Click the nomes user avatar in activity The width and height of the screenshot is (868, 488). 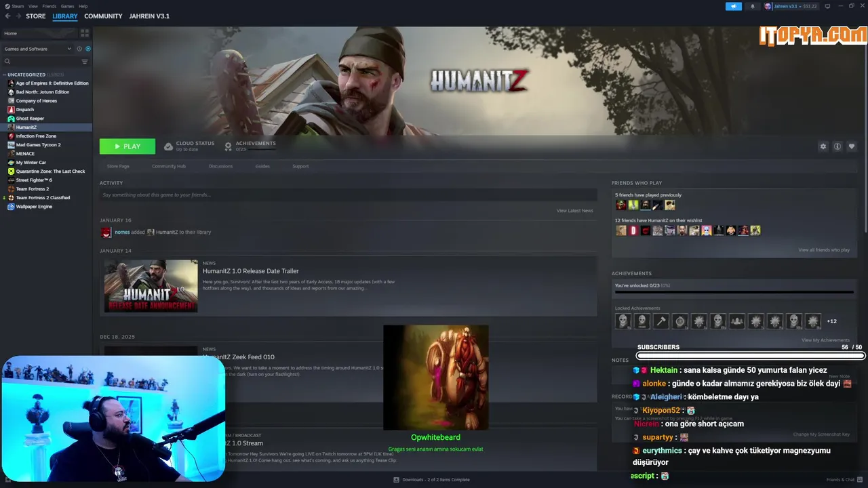pos(106,232)
